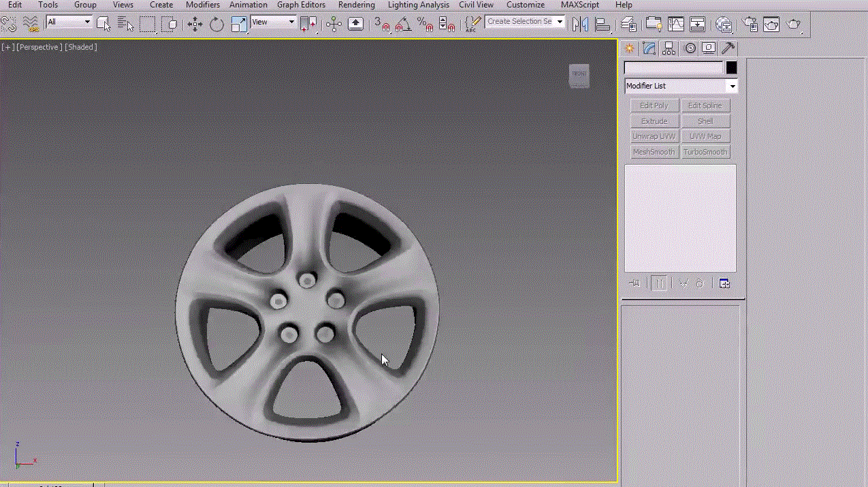
Task: Switch to Hierarchy command panel tab
Action: point(669,48)
